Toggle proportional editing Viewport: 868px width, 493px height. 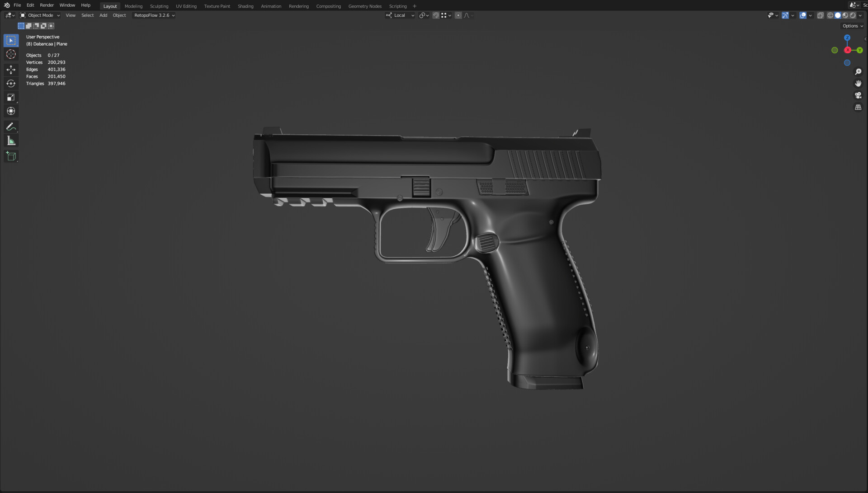[458, 15]
